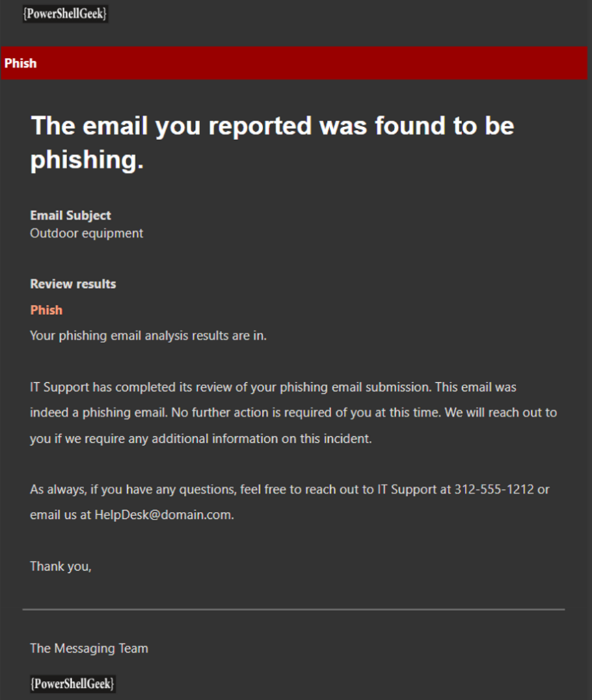Select the Phish label in banner
592x700 pixels.
pos(21,63)
